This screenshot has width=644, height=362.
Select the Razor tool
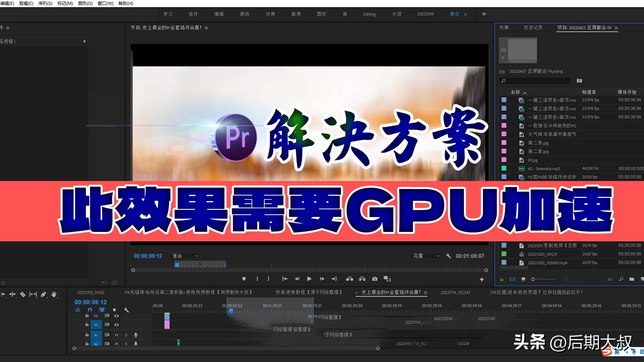pyautogui.click(x=23, y=294)
